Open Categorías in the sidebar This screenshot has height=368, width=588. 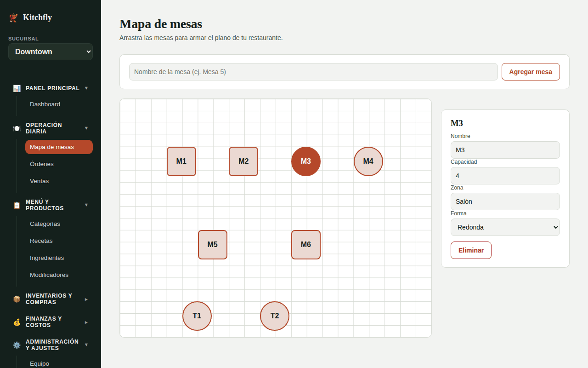59,224
